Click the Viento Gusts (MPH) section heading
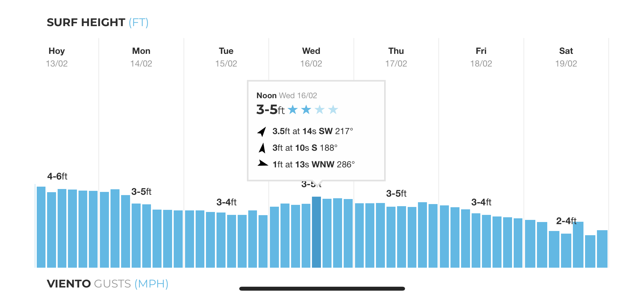Viewport: 644px width, 297px height. click(x=108, y=284)
